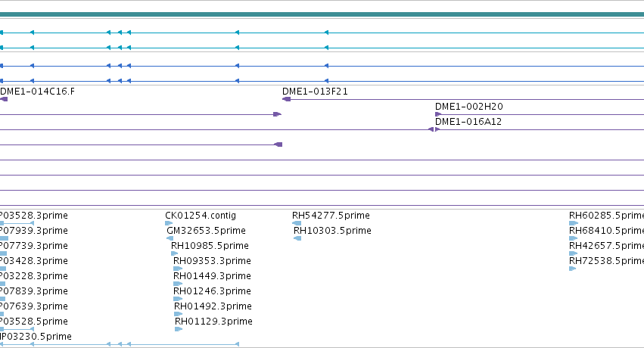Click the RH09353.3prime label

click(212, 261)
